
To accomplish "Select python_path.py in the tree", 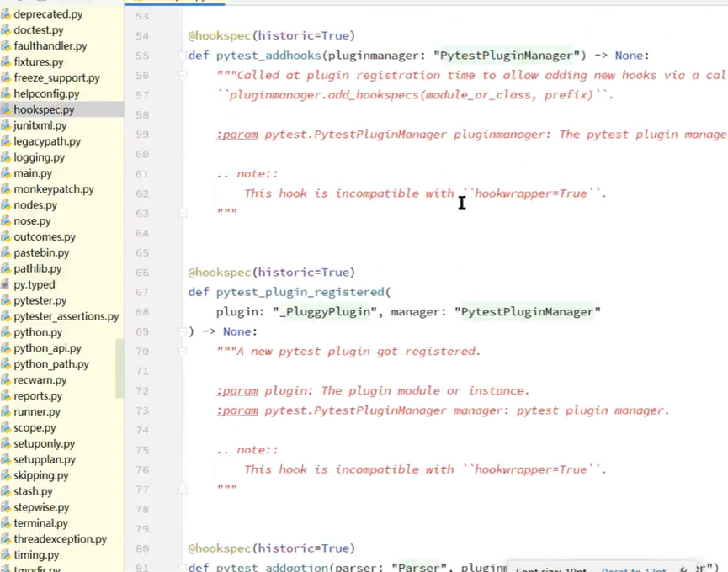I will (51, 364).
